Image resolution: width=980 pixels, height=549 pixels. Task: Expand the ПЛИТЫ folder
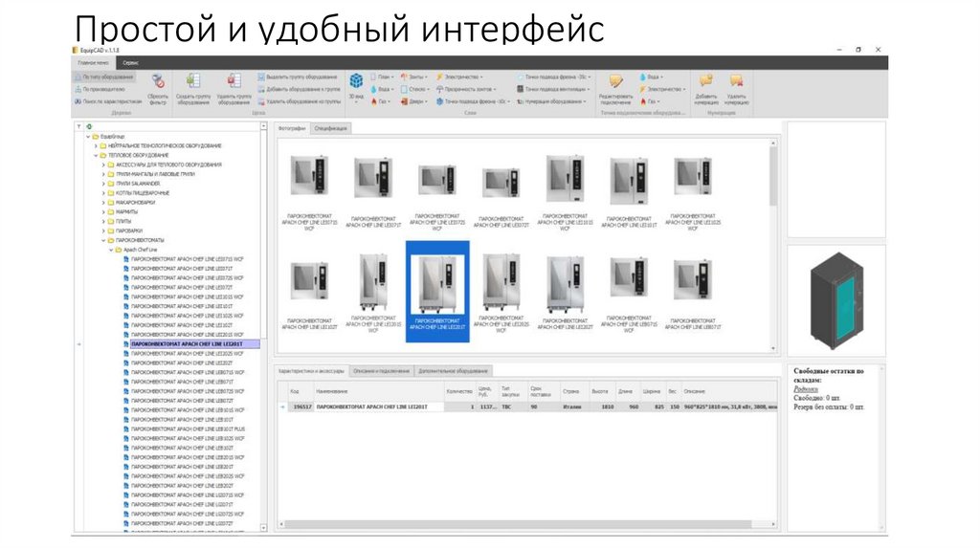pyautogui.click(x=103, y=221)
